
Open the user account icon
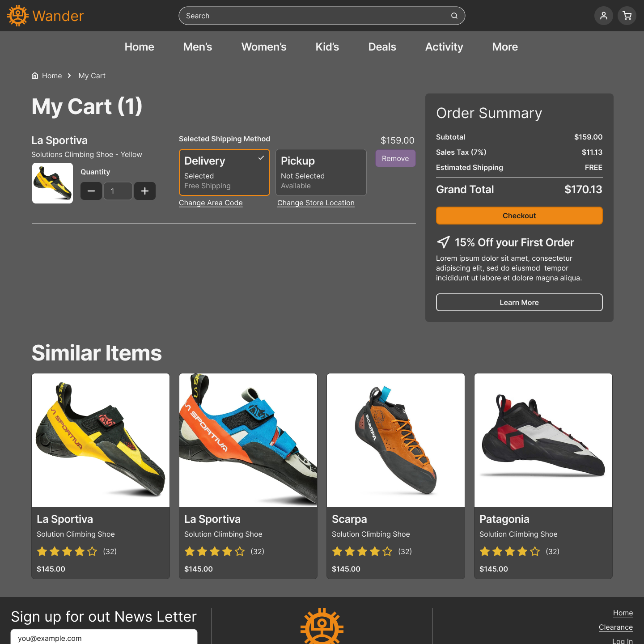point(604,16)
